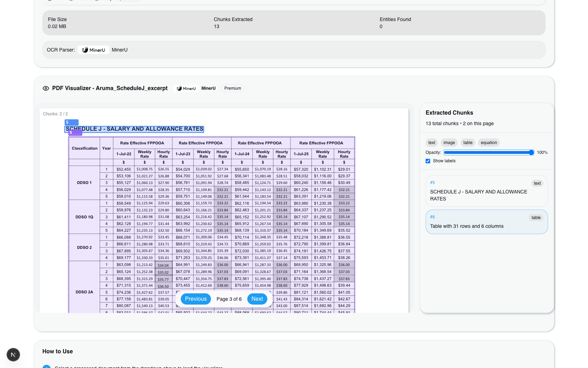Click the 13 total chunks summary text
This screenshot has width=588, height=368.
pyautogui.click(x=460, y=123)
